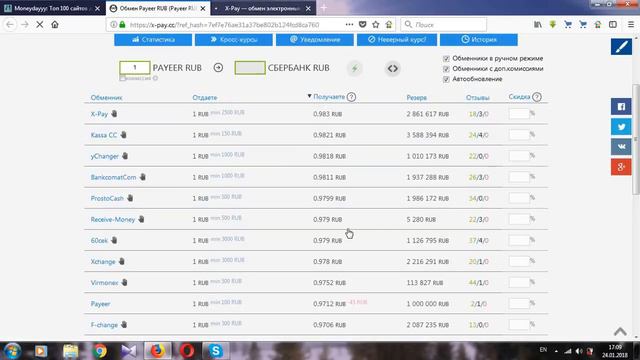Open Payeer exchanger link
The image size is (640, 360).
[100, 304]
